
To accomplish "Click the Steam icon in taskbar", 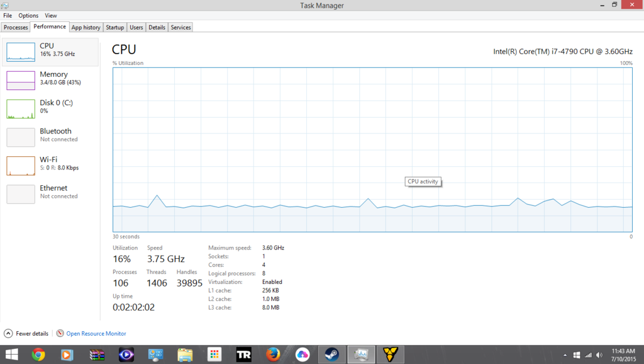I will (331, 355).
